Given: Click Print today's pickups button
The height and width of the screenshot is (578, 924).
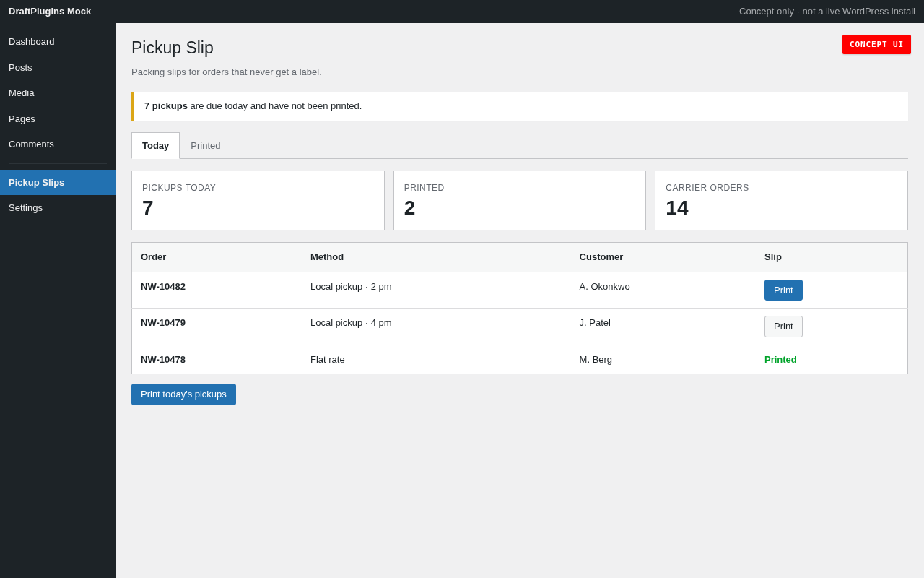Looking at the screenshot, I should (x=183, y=394).
